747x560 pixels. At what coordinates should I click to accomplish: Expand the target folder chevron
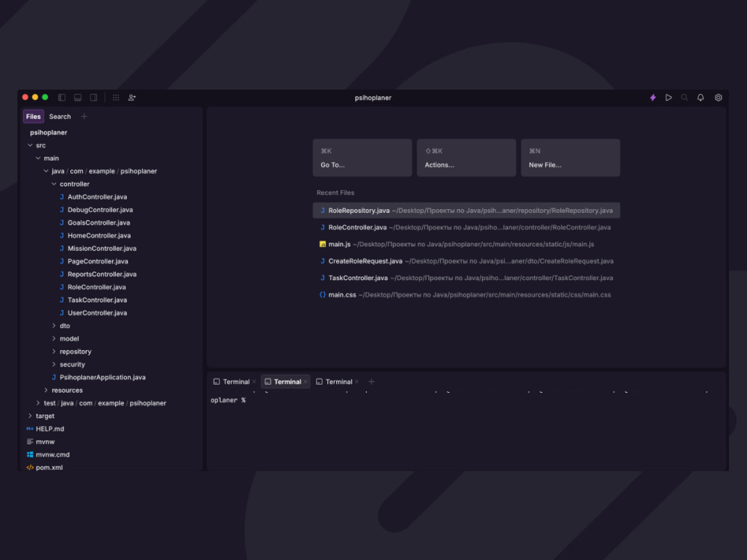click(30, 416)
